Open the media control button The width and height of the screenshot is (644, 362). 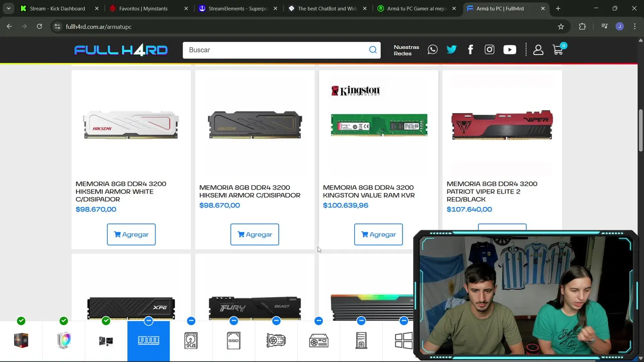[x=605, y=27]
